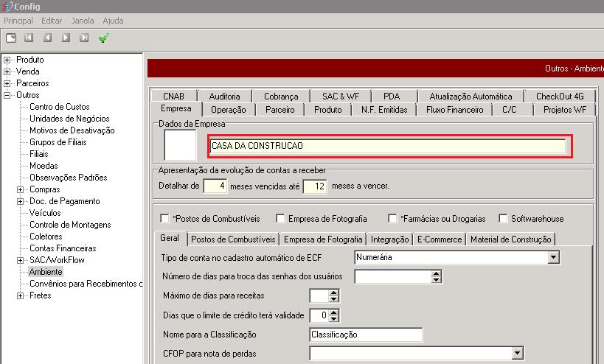This screenshot has width=604, height=364.
Task: Click the green checkmark confirm icon
Action: [x=103, y=38]
